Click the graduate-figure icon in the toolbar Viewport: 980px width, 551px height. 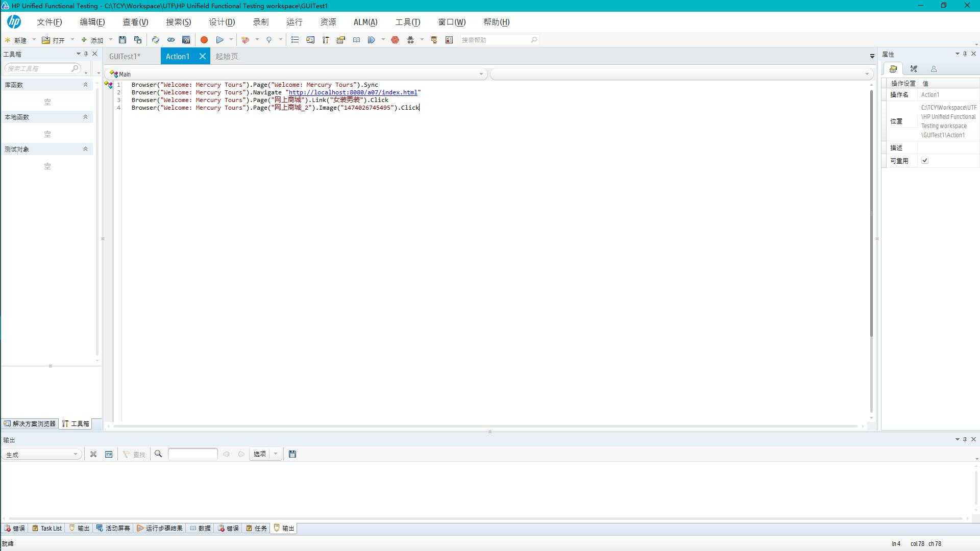[434, 40]
